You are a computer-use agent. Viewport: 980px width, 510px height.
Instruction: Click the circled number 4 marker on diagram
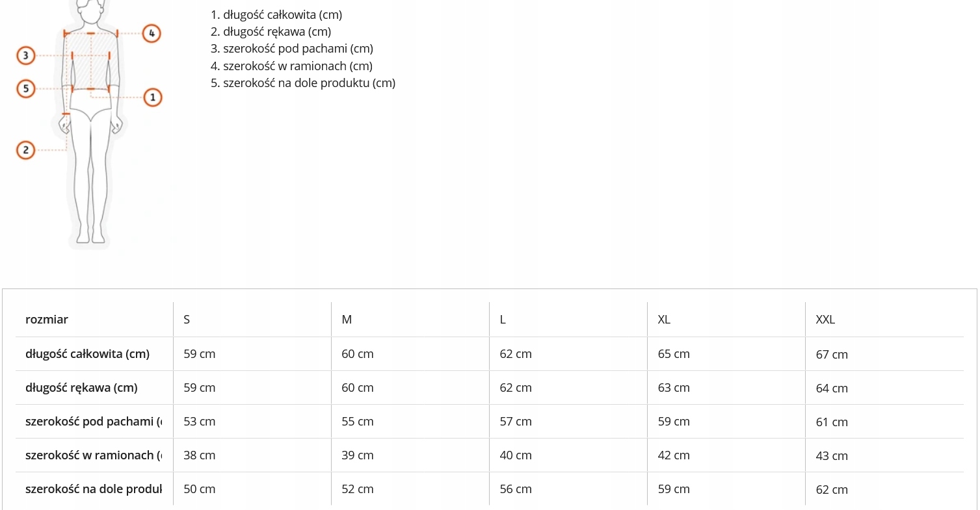(151, 32)
